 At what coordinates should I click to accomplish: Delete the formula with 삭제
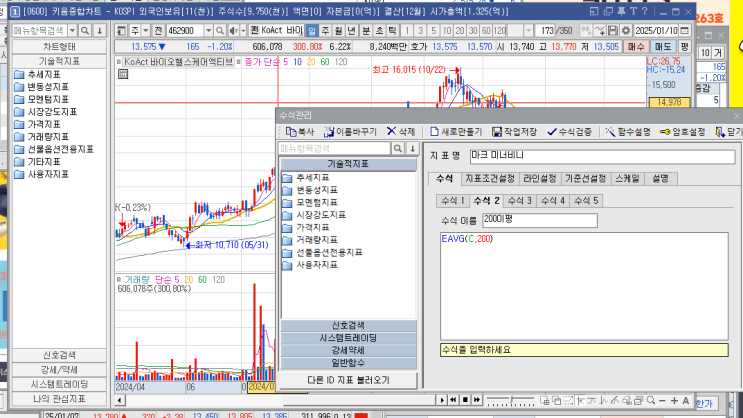pyautogui.click(x=401, y=132)
